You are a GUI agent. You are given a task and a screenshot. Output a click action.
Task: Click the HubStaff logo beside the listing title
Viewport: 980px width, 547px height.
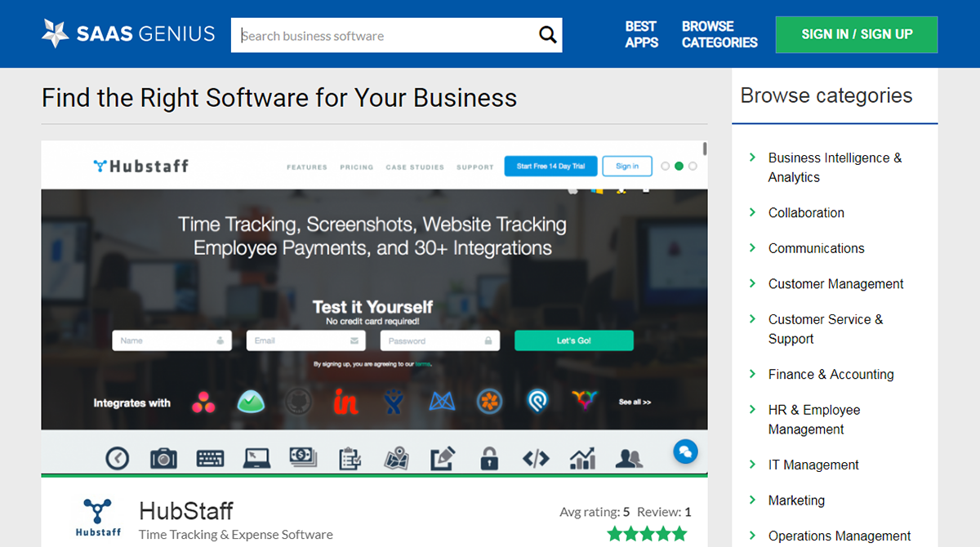point(97,518)
